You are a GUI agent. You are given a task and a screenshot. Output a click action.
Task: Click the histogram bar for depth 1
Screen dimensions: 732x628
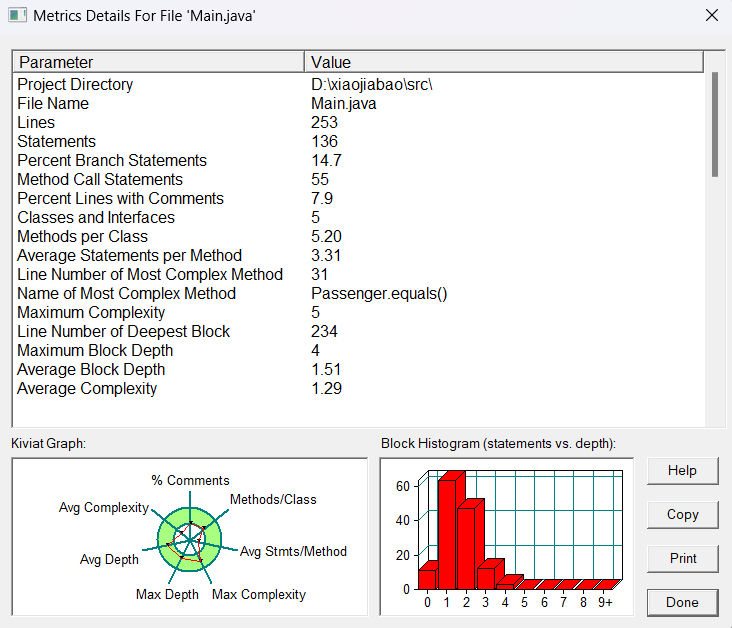447,534
